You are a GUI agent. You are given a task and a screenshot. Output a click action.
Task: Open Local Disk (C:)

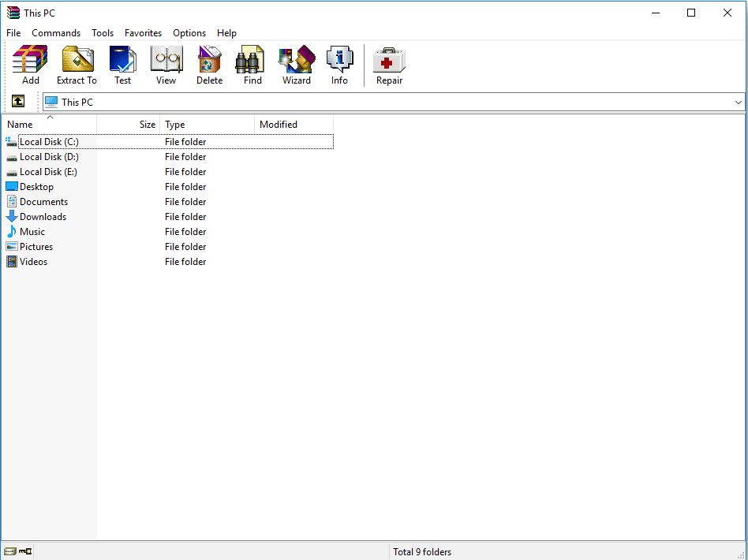[47, 141]
